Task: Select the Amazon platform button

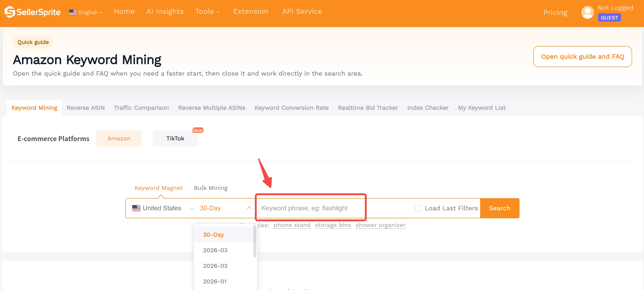Action: click(119, 138)
